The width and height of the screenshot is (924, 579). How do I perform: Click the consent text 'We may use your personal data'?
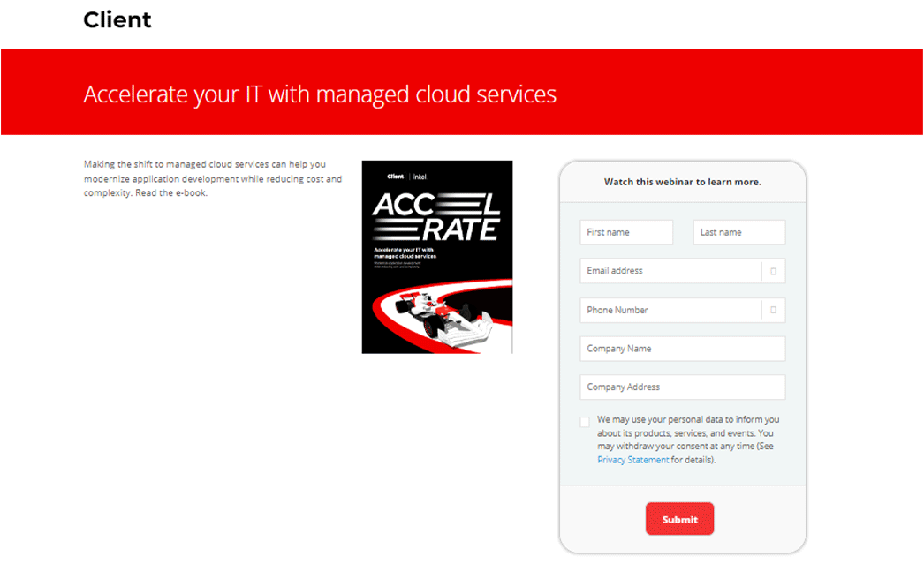coord(688,440)
